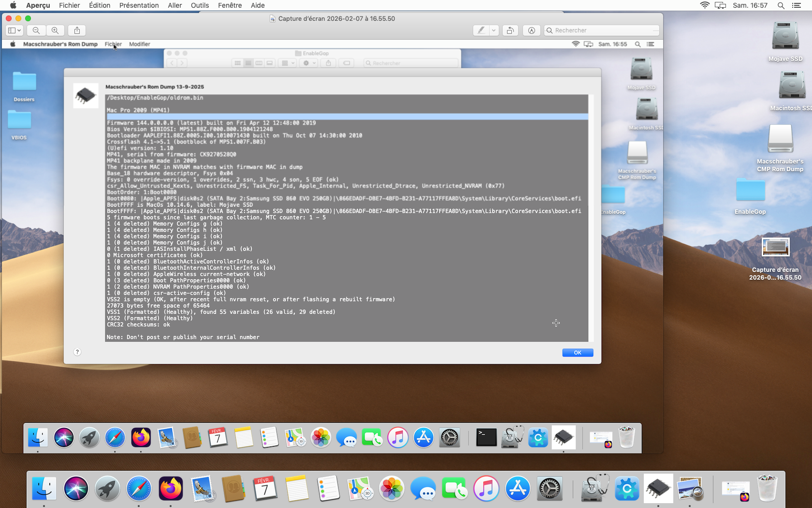Rotate the image with the toolbar rotate button

point(510,30)
